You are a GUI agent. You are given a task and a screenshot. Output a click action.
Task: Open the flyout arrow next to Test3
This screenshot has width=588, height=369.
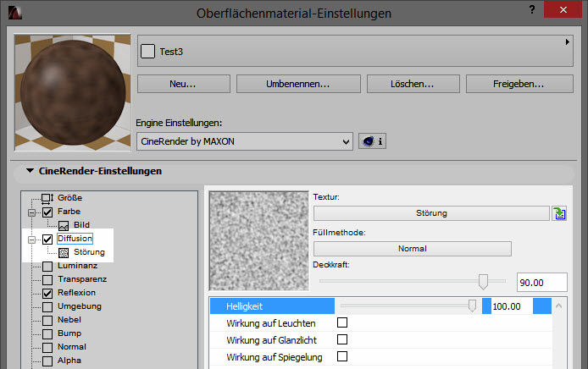(x=568, y=42)
